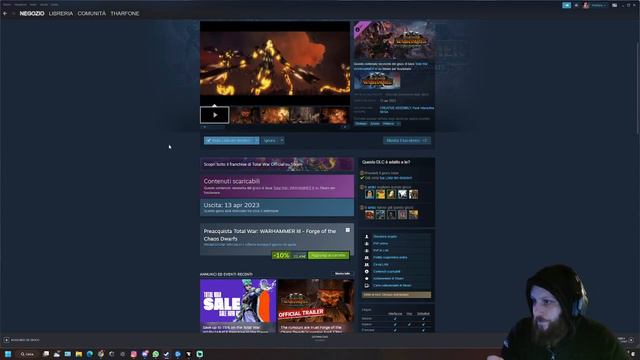Click the first tag under the developer info

(361, 124)
